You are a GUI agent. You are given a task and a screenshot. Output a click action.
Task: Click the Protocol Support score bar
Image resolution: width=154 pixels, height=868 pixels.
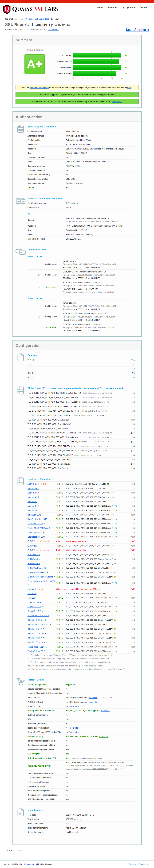point(96,61)
